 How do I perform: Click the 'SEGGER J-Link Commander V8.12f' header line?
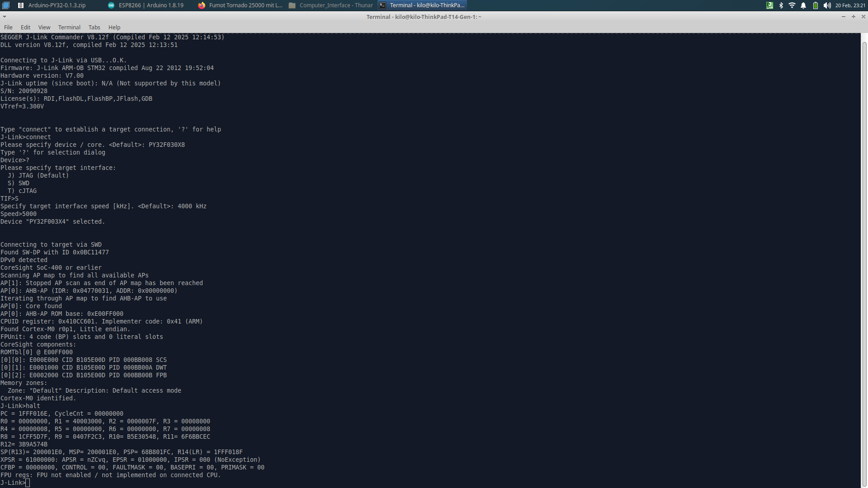point(113,37)
